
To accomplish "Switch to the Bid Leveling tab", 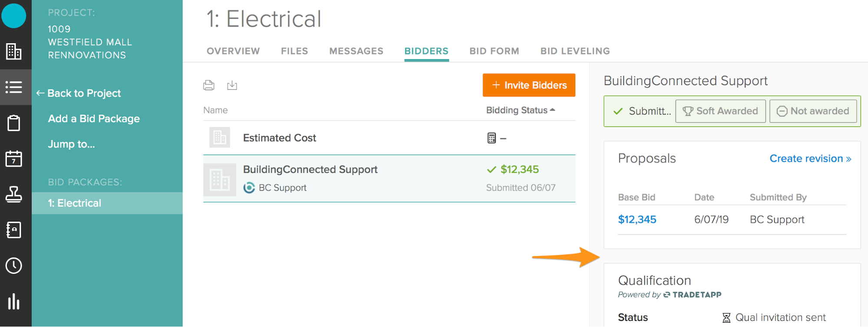I will coord(575,51).
